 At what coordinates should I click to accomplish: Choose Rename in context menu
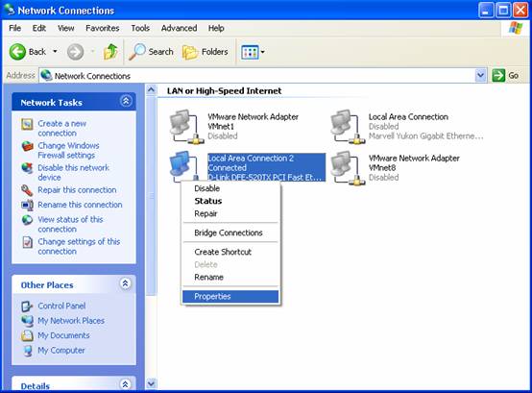pyautogui.click(x=230, y=277)
